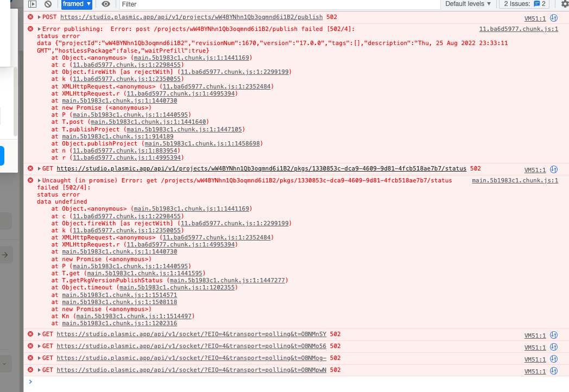Click the replay icon on the t=OBNMpwN socket row
The width and height of the screenshot is (569, 392).
554,371
